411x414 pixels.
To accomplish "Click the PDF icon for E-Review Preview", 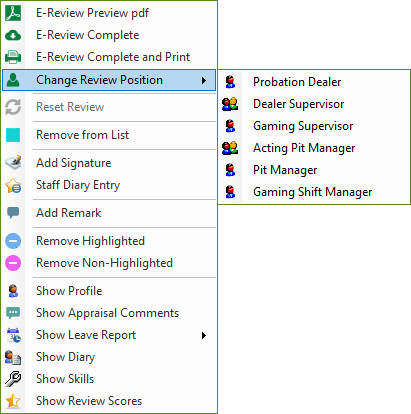I will click(13, 13).
